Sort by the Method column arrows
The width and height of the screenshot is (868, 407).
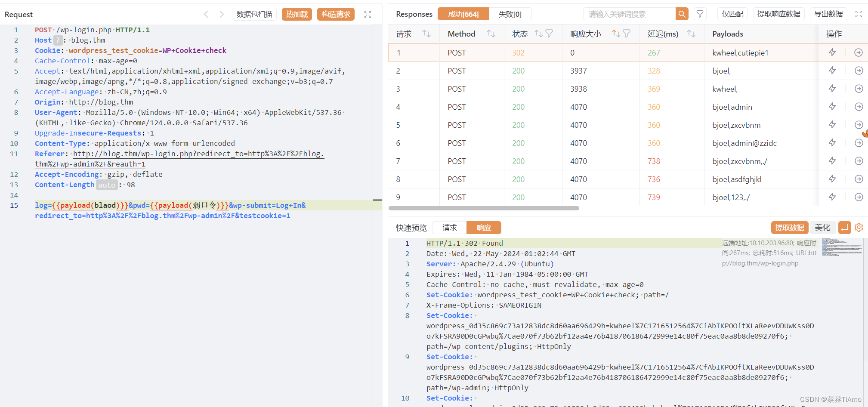click(x=491, y=34)
